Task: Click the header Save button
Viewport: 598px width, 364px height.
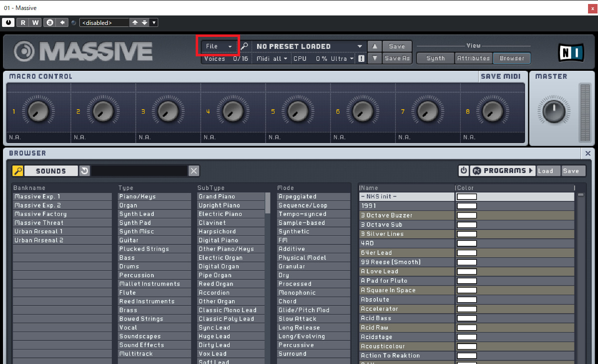Action: (397, 46)
